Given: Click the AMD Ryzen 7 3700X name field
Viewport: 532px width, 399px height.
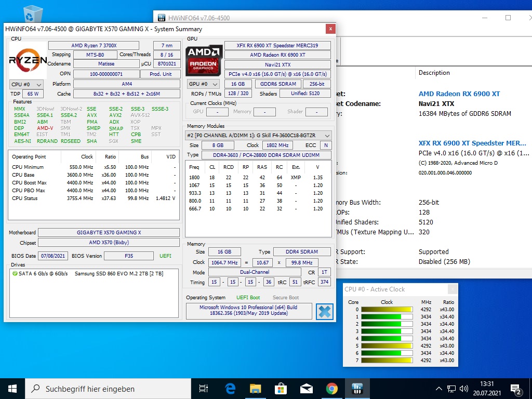Looking at the screenshot, I should click(94, 46).
